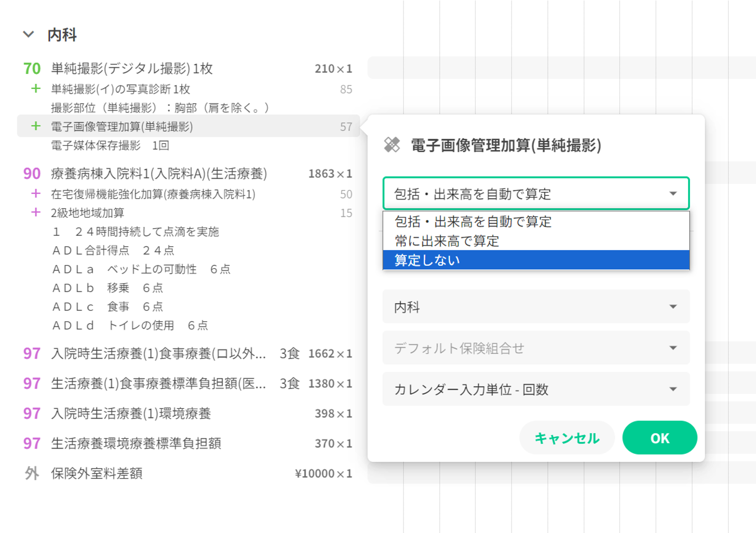
Task: Select the 入院時生活療養(1)環境療養 row
Action: click(x=131, y=414)
